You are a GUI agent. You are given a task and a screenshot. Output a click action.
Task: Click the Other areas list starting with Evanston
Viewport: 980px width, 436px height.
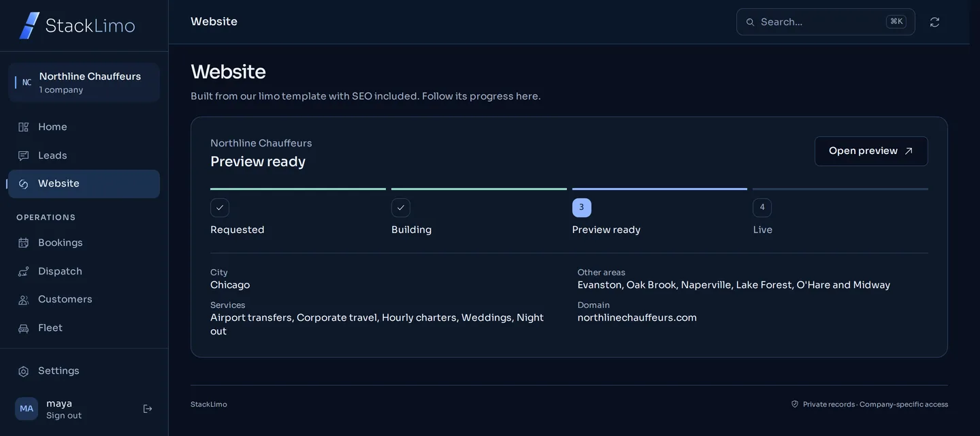coord(734,285)
